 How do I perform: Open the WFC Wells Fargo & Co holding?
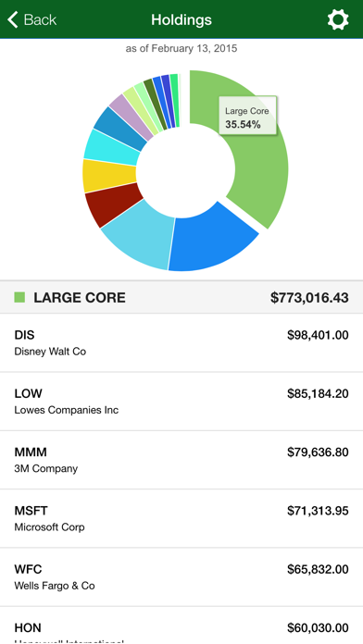pos(181,577)
